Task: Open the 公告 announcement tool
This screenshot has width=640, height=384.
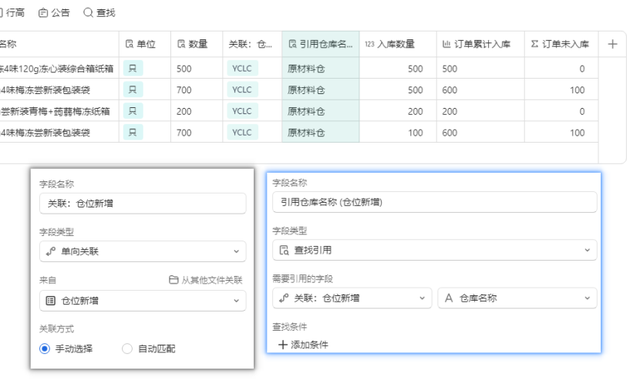Action: pos(54,13)
